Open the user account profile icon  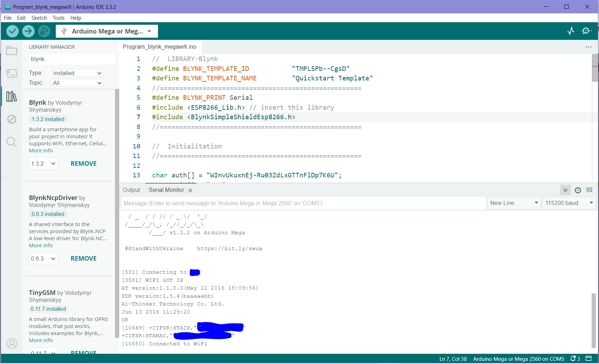12,344
